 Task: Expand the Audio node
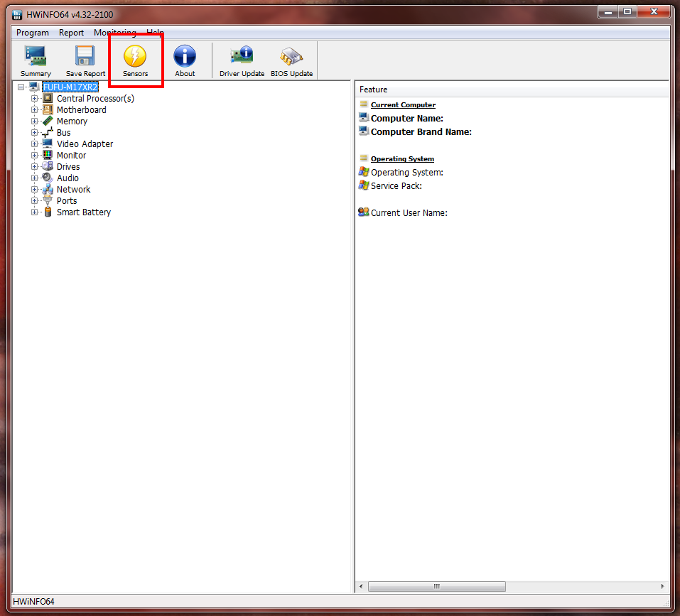pos(34,178)
